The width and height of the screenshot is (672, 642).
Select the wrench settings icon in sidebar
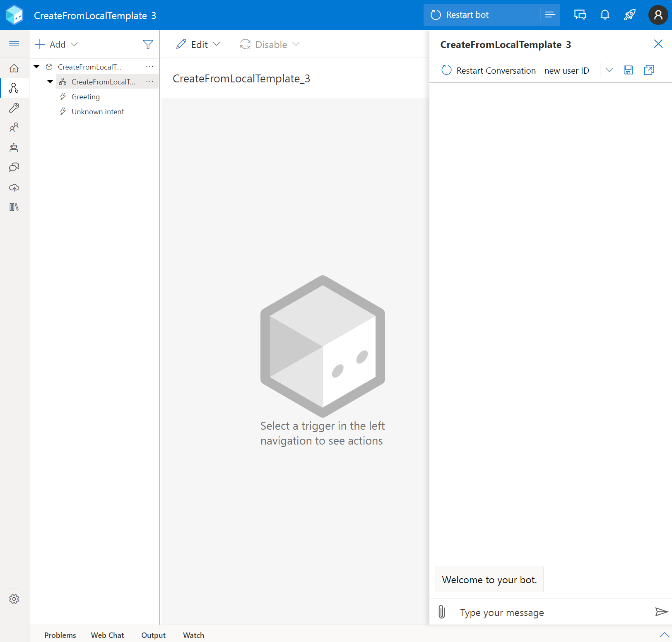coord(14,108)
